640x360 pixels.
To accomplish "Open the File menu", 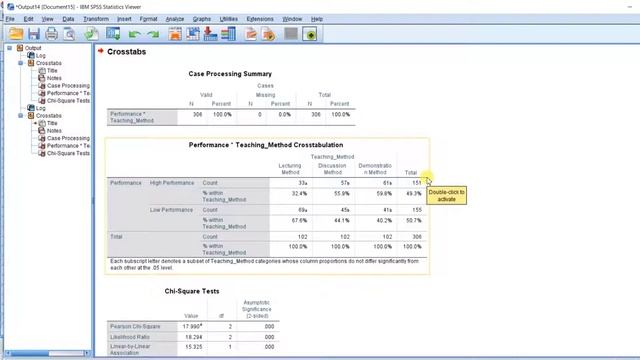I will coord(10,19).
